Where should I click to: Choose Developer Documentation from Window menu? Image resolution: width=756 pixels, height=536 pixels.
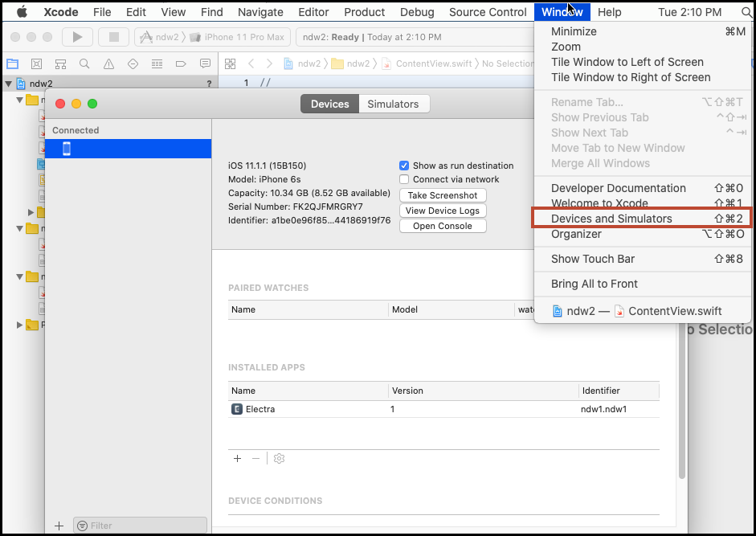642,188
